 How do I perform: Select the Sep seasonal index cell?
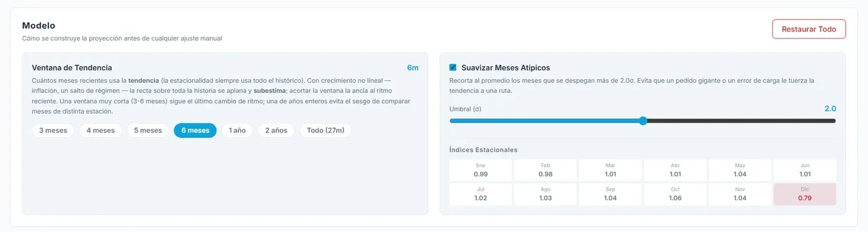coord(611,194)
